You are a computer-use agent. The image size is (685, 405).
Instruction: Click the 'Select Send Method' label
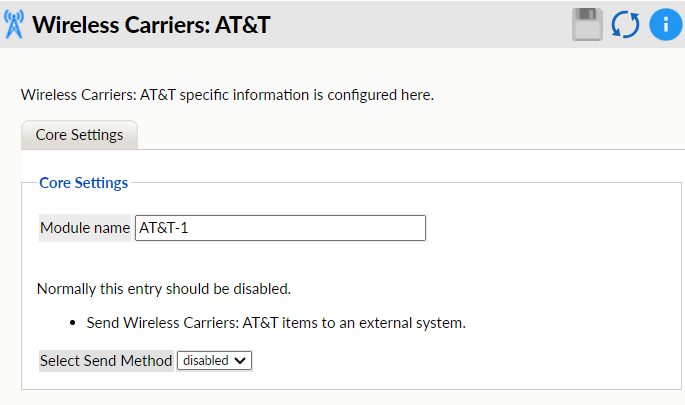click(x=106, y=361)
